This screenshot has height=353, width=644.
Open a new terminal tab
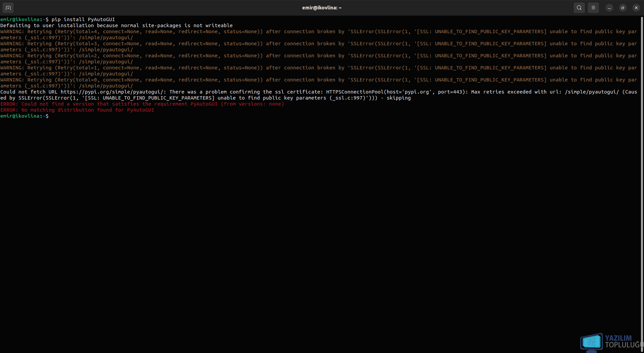pyautogui.click(x=8, y=8)
